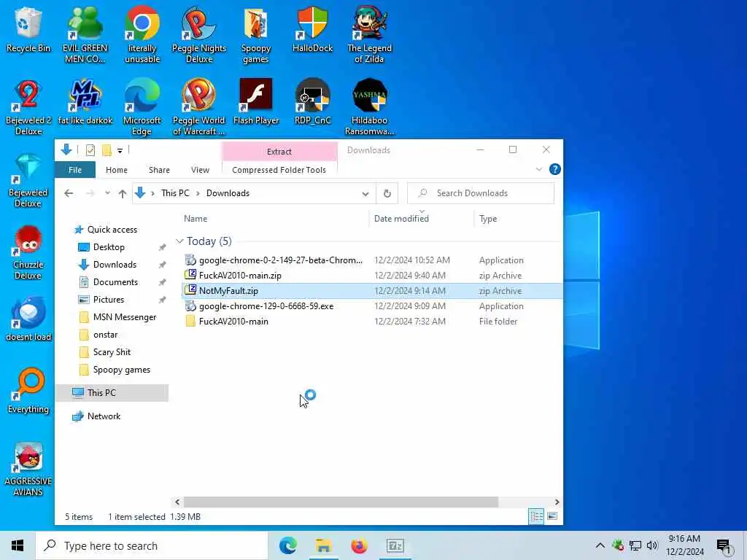Collapse the Today (5) group

pyautogui.click(x=179, y=241)
